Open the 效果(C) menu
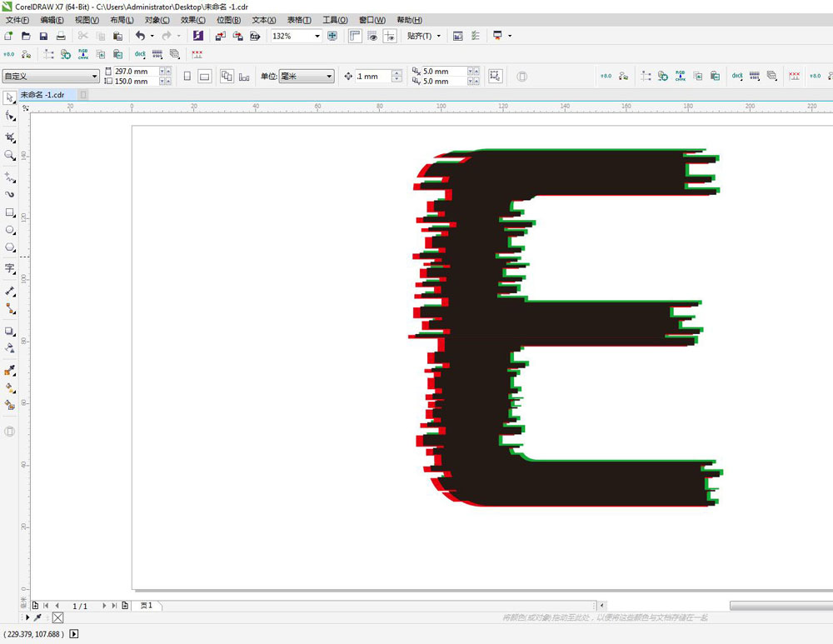Screen dimensions: 833x644 (x=192, y=20)
